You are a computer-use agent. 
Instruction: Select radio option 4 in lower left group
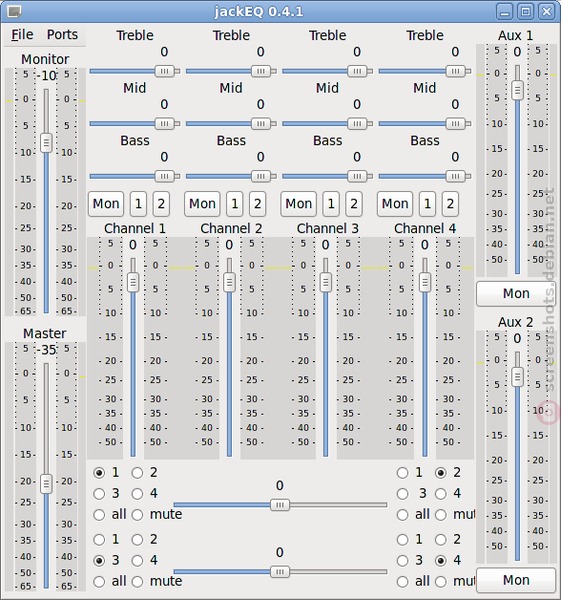[137, 561]
